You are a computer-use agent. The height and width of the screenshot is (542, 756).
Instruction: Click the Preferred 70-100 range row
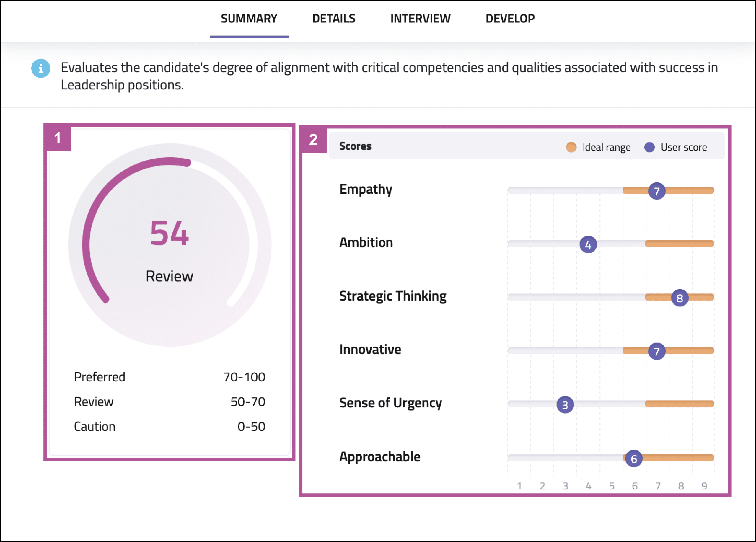(x=169, y=377)
